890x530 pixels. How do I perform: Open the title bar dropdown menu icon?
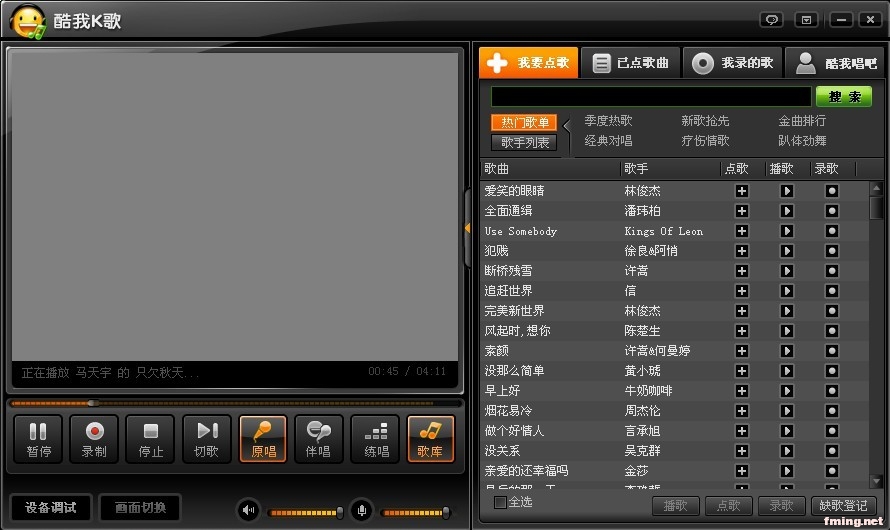coord(806,20)
